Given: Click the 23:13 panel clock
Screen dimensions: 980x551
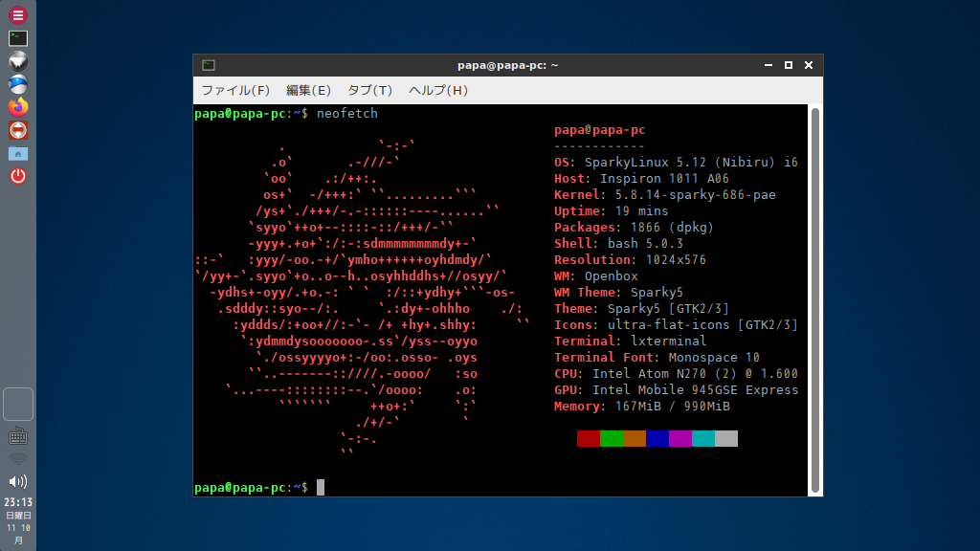Looking at the screenshot, I should [18, 502].
